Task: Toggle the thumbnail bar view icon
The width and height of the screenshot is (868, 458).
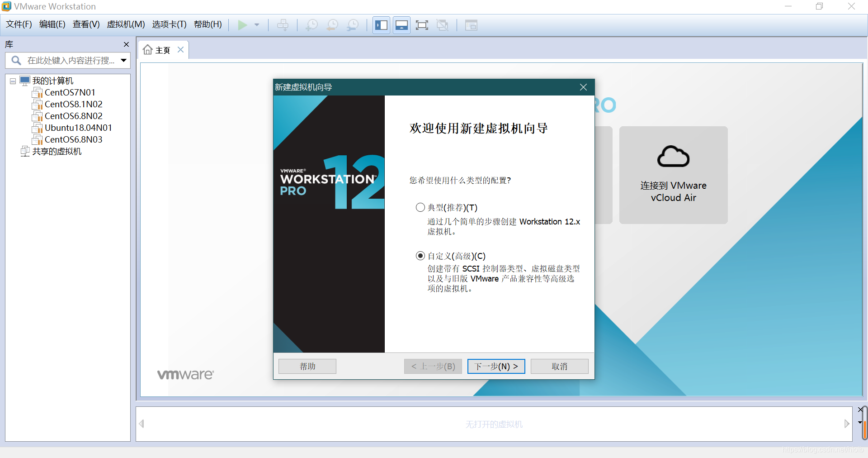Action: [401, 25]
